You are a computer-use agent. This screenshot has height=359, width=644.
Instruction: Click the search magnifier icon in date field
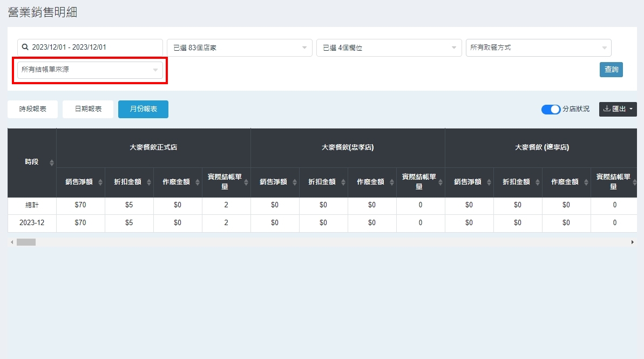[25, 48]
